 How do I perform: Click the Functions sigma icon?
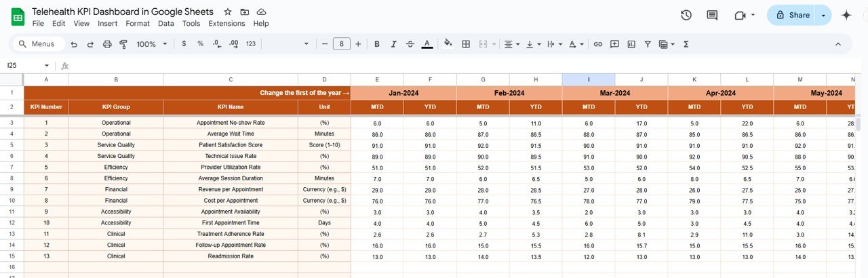pos(686,44)
